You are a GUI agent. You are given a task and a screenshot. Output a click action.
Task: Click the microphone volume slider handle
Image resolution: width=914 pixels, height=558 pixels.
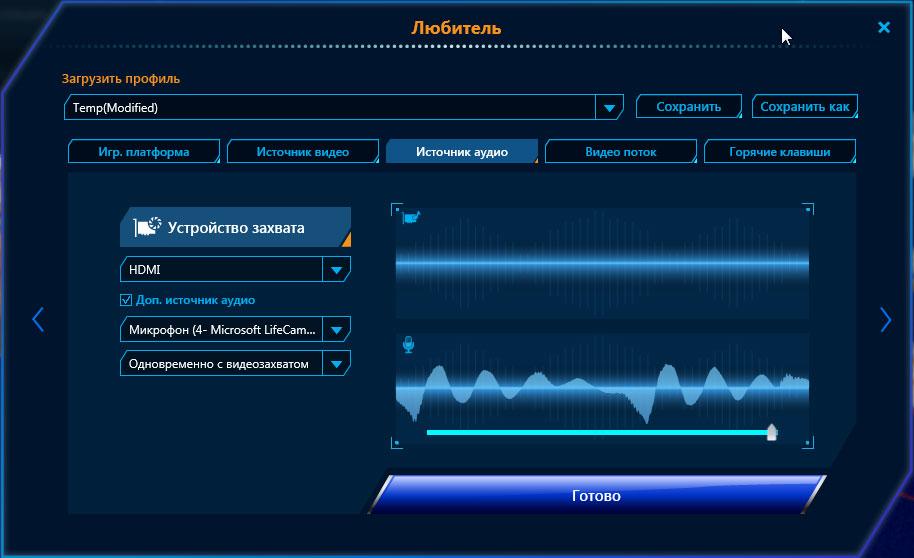click(772, 432)
